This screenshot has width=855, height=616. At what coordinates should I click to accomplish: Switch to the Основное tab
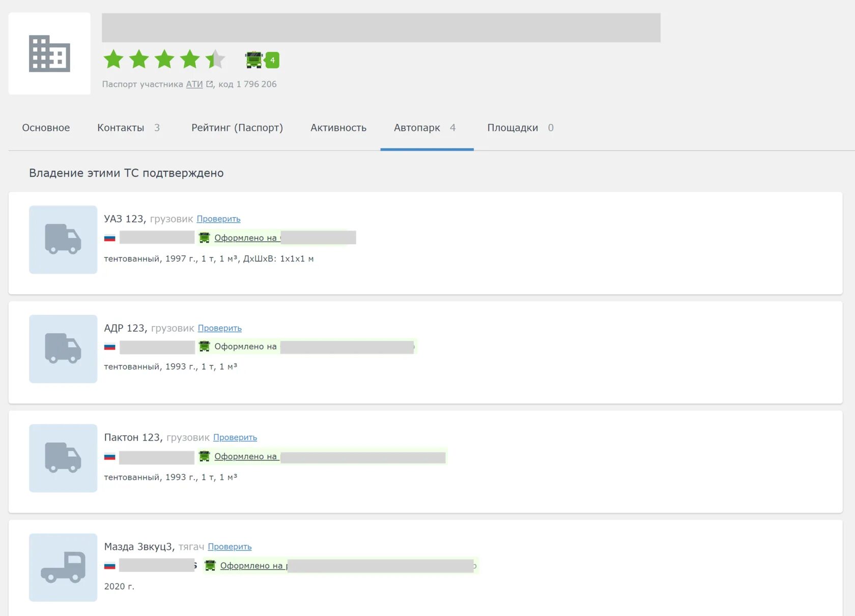tap(46, 128)
